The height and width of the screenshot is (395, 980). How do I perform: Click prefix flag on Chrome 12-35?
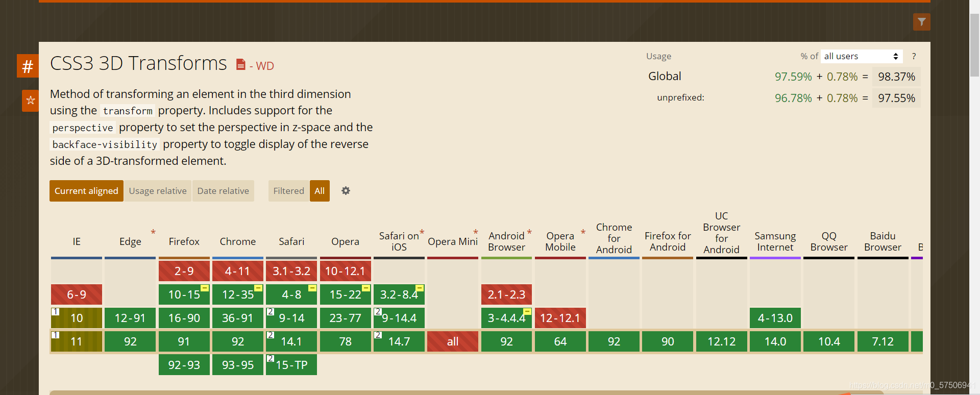(258, 288)
